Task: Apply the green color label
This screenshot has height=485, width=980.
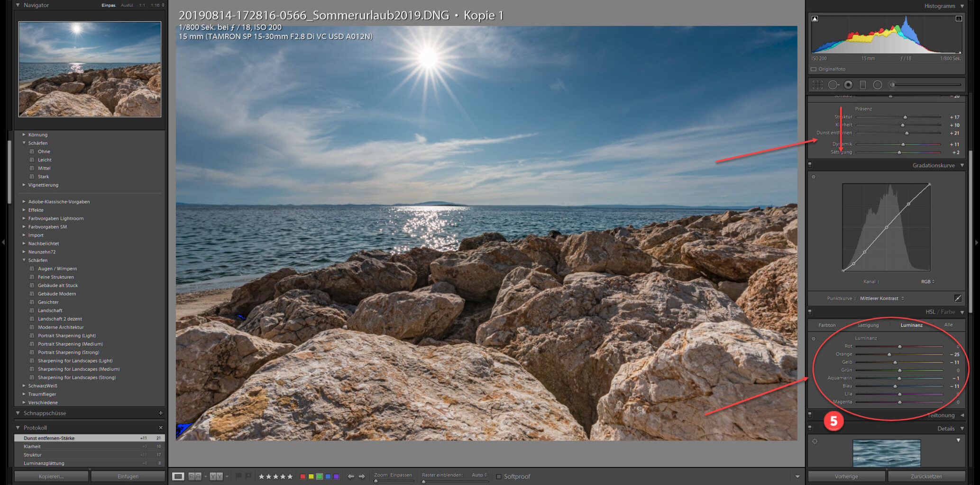Action: pyautogui.click(x=320, y=476)
